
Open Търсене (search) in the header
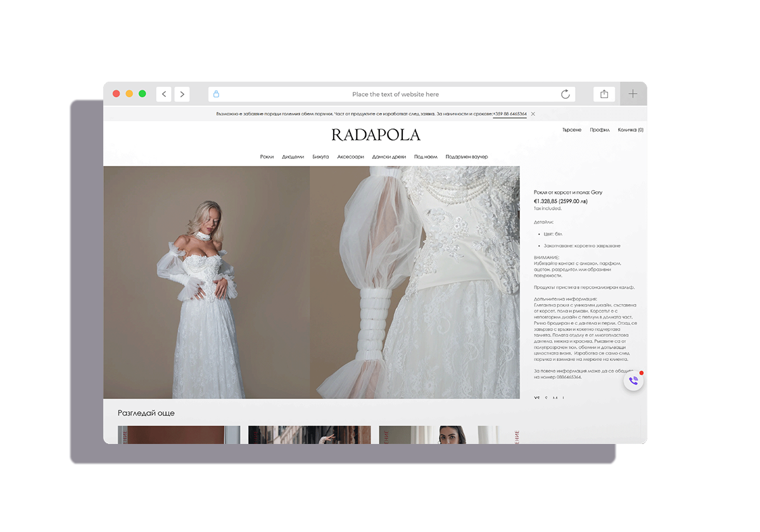click(572, 130)
